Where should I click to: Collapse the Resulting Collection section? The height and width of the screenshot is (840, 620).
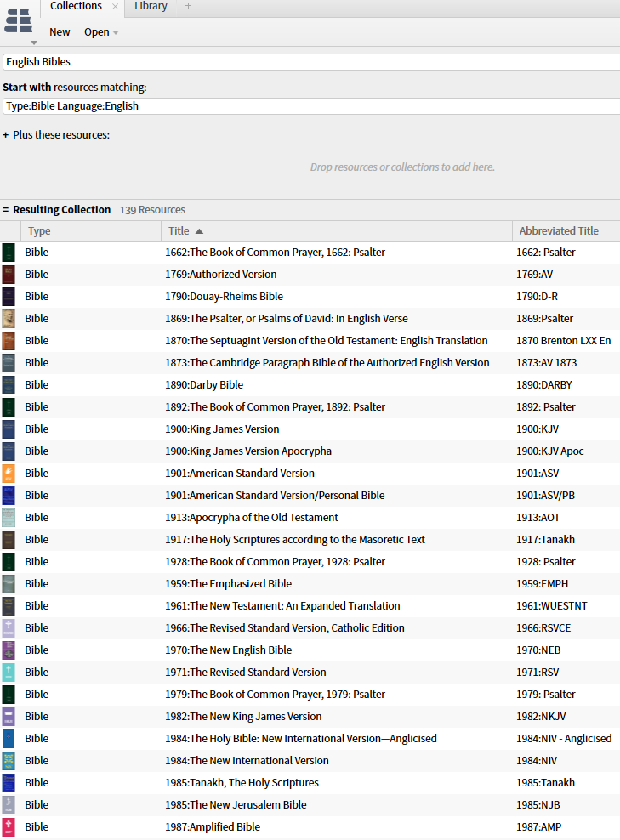coord(5,210)
